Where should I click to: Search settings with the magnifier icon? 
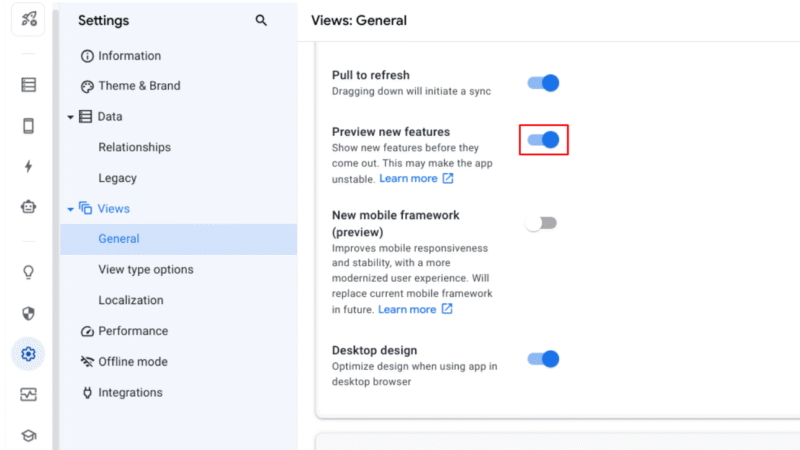pos(261,20)
